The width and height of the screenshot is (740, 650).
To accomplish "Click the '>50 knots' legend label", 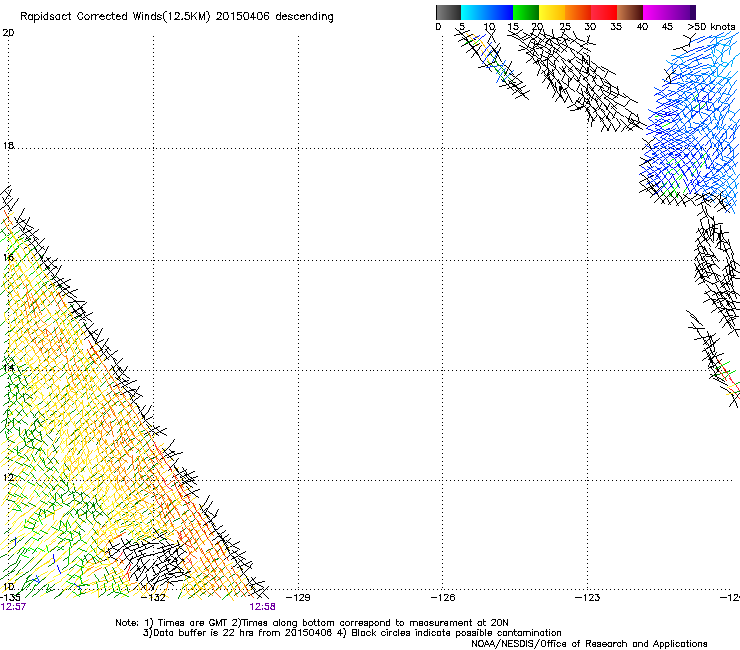I will (x=711, y=27).
